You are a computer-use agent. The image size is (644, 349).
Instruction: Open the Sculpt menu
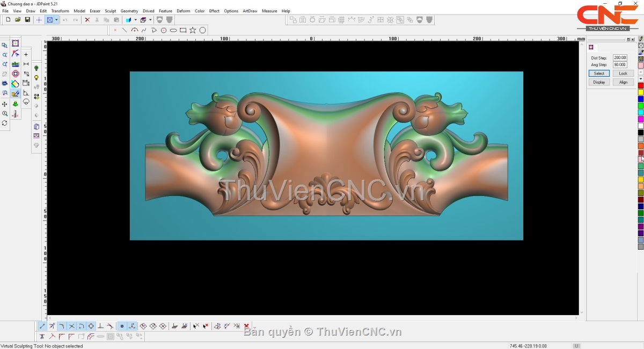[110, 11]
